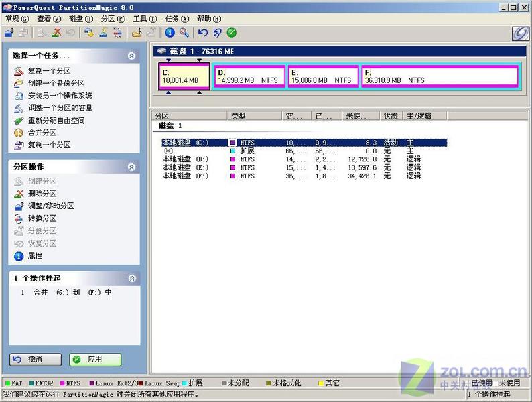This screenshot has height=402, width=532.
Task: Select the 本地磁盘 (D:) row in list
Action: (x=304, y=159)
